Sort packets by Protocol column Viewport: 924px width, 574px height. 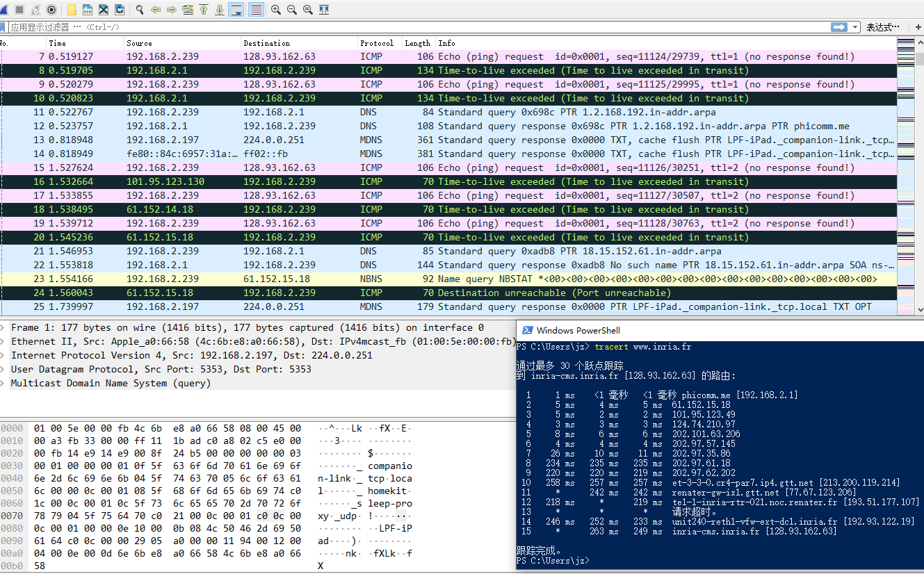[380, 43]
